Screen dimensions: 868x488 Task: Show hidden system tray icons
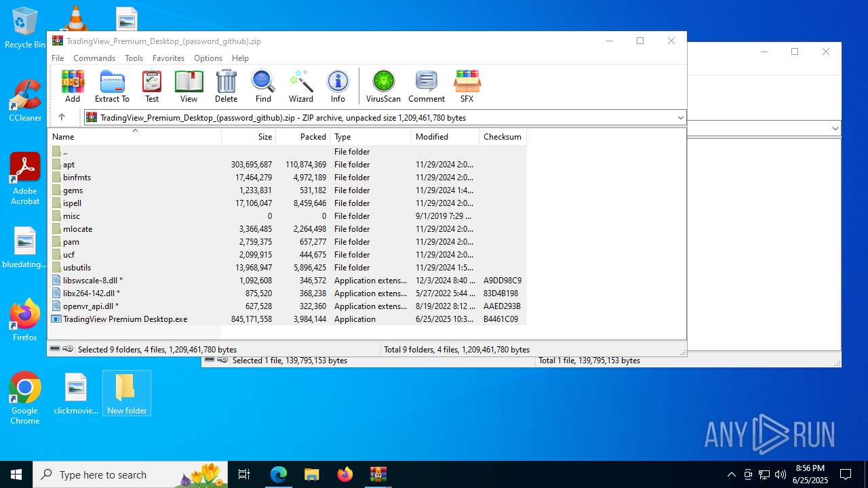731,474
